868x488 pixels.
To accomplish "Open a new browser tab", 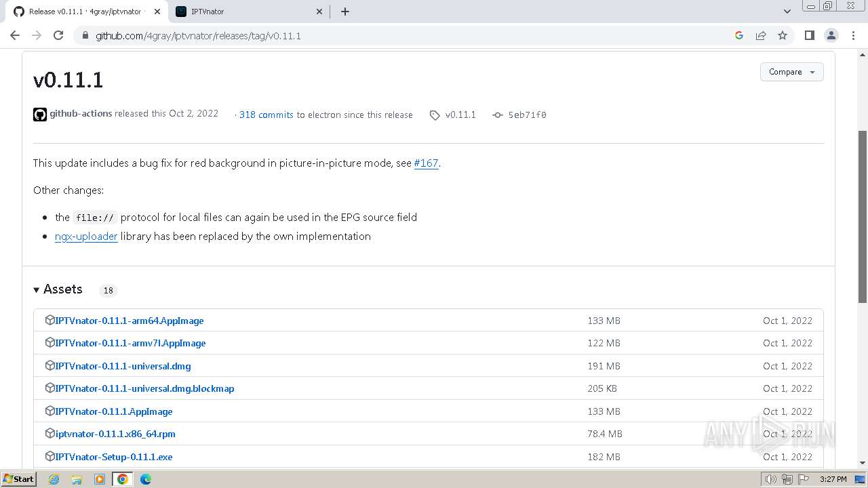I will (344, 12).
